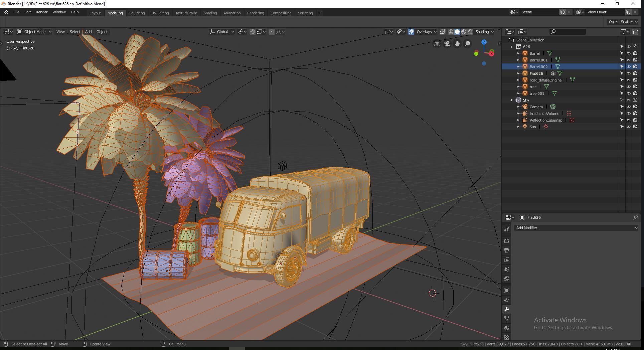Image resolution: width=644 pixels, height=350 pixels.
Task: Open the Texture properties checker tab
Action: [507, 337]
